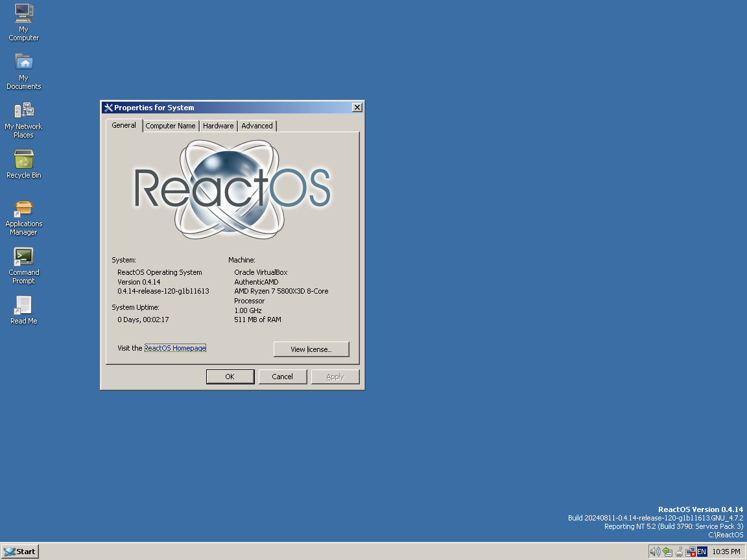The image size is (747, 560).
Task: Select My Network Places icon
Action: [x=24, y=120]
